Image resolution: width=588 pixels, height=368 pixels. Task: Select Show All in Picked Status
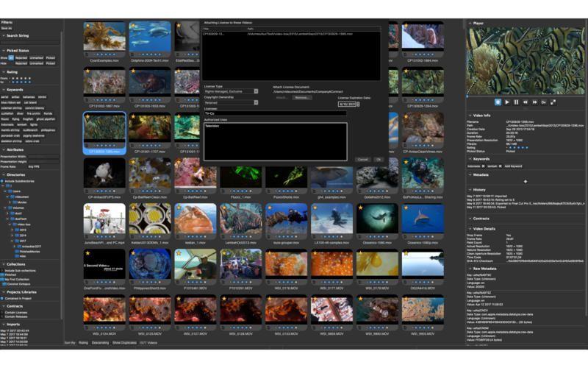pyautogui.click(x=11, y=58)
